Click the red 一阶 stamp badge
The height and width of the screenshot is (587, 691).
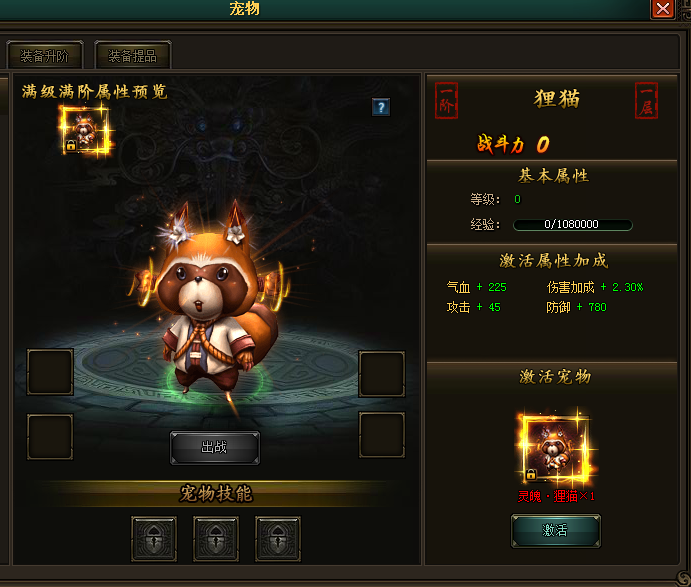(446, 100)
